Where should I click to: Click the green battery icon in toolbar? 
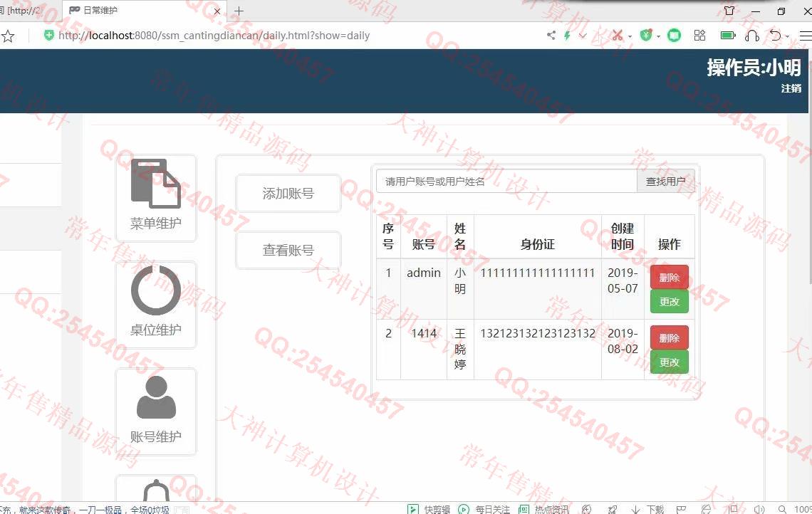click(727, 35)
